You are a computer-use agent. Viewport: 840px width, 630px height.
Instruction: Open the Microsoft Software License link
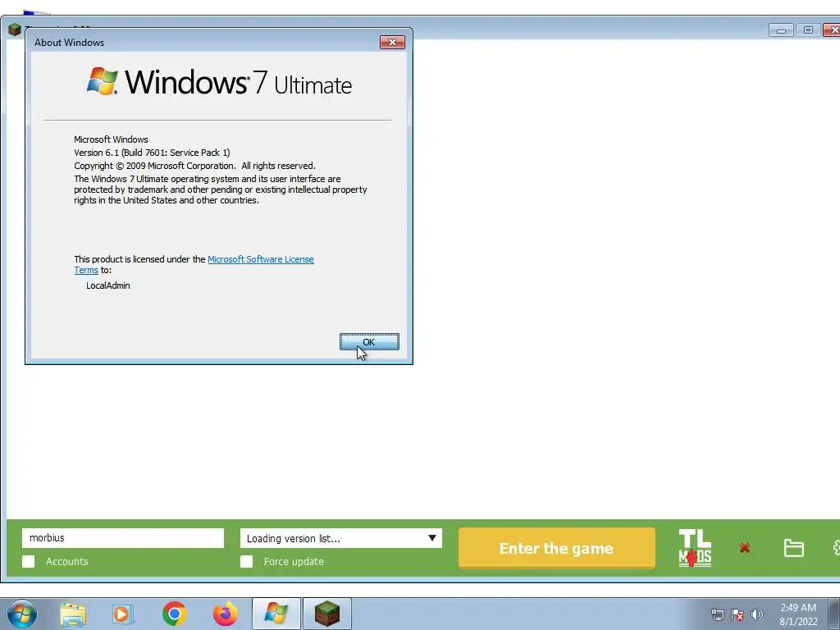point(260,259)
